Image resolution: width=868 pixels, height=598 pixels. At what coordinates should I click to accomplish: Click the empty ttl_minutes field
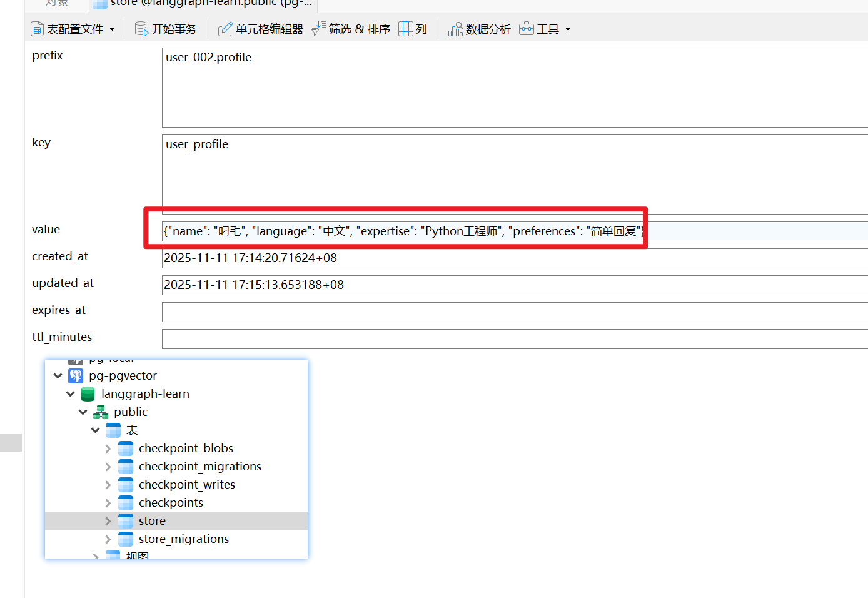pyautogui.click(x=515, y=339)
